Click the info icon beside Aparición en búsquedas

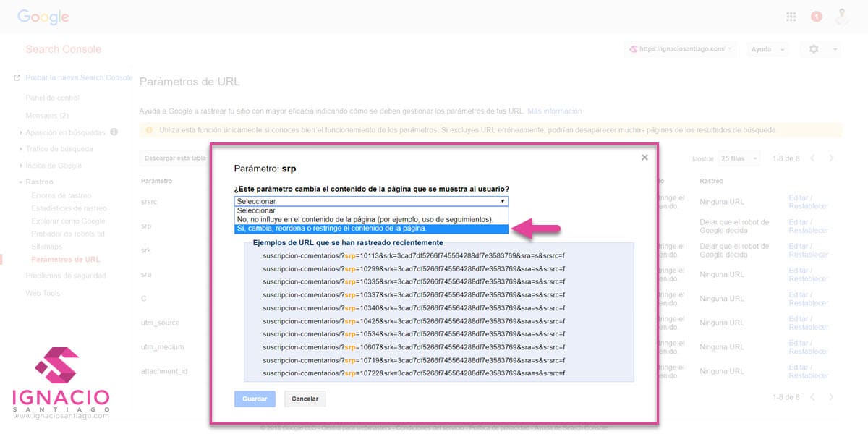pos(114,132)
